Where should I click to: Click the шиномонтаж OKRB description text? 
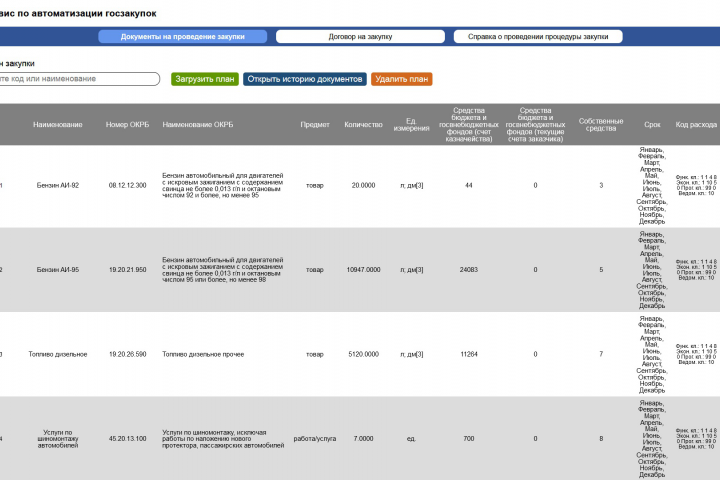click(x=223, y=439)
